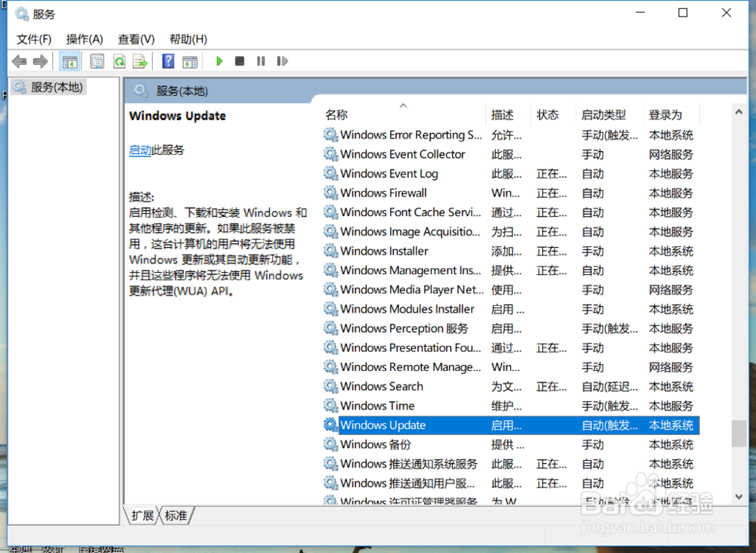Select Windows Remote Manage... row
This screenshot has height=553, width=756.
pyautogui.click(x=510, y=367)
